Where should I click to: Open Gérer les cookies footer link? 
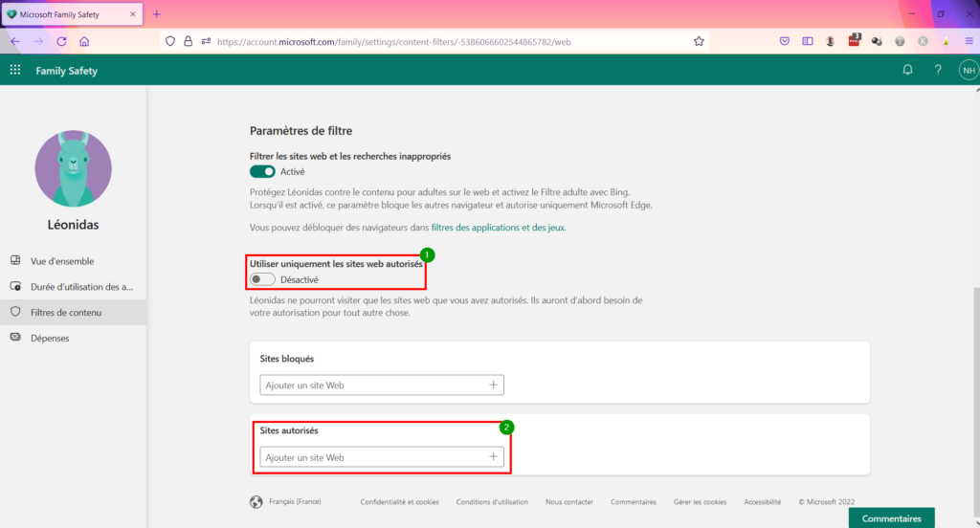pyautogui.click(x=700, y=502)
